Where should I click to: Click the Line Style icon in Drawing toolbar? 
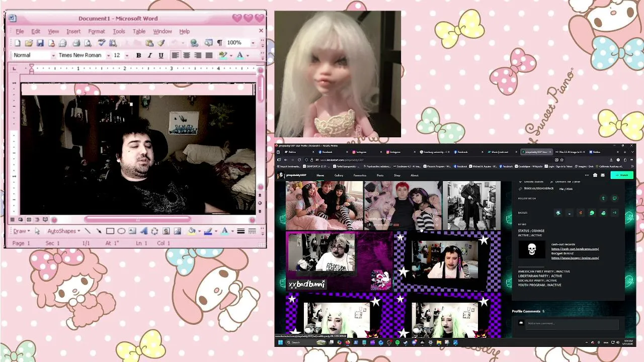241,231
